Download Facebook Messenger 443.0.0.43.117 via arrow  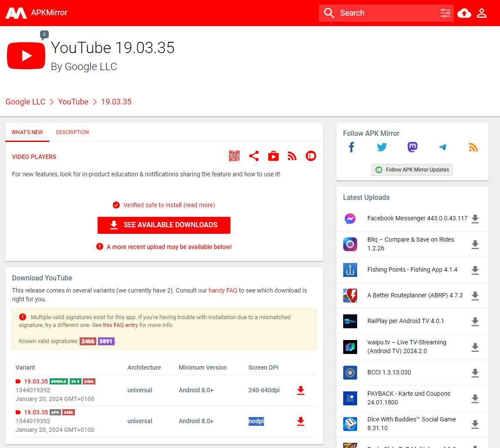click(475, 219)
